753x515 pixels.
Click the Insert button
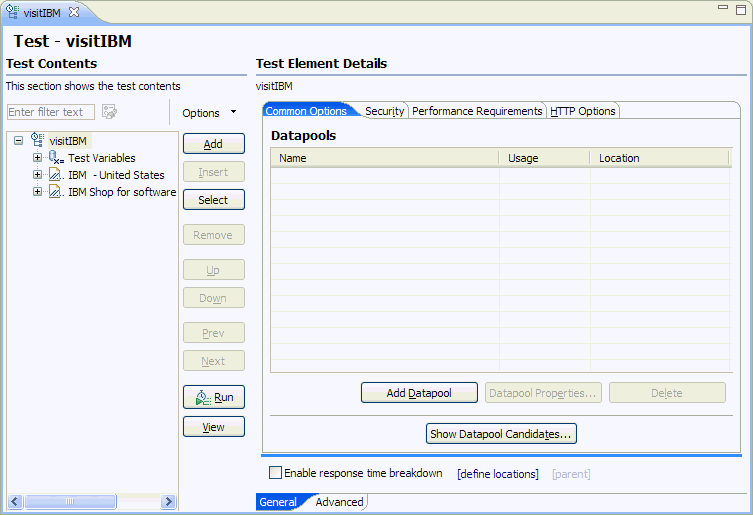(x=214, y=172)
